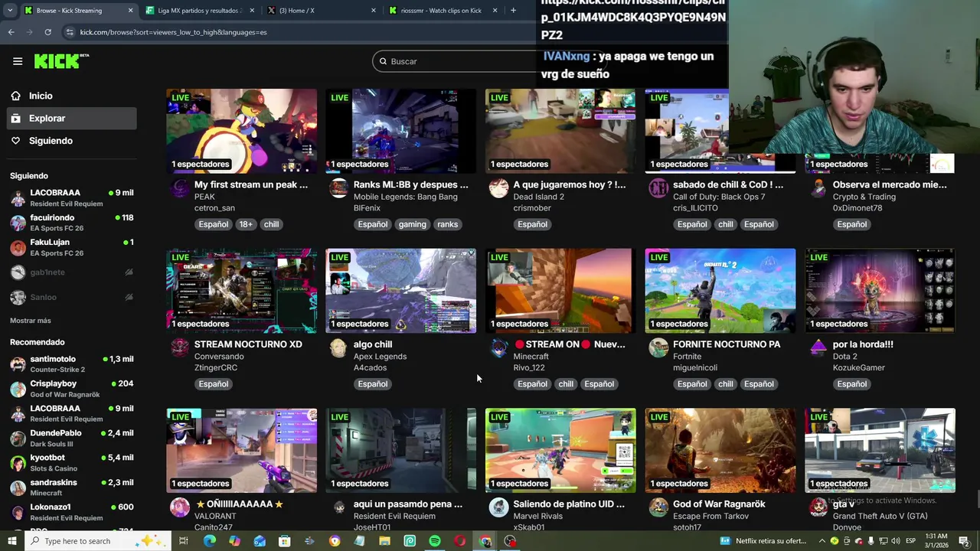The width and height of the screenshot is (980, 551).
Task: Open FORNITE NOCTURNO PA stream title
Action: pos(727,344)
